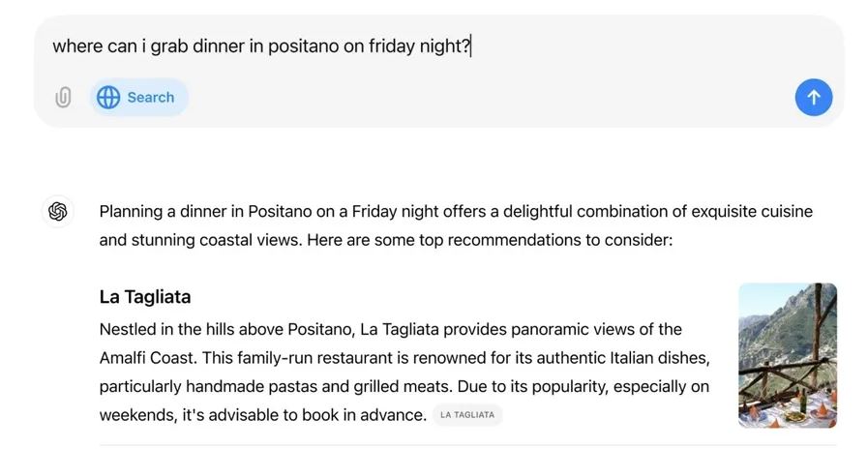Click the "Search" label in the prompt box

click(151, 98)
